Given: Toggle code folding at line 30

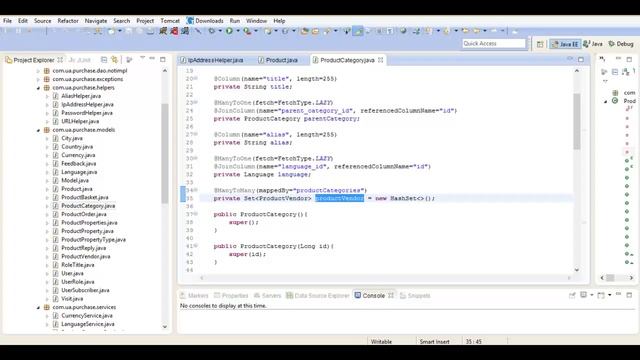Looking at the screenshot, I should pyautogui.click(x=196, y=158).
